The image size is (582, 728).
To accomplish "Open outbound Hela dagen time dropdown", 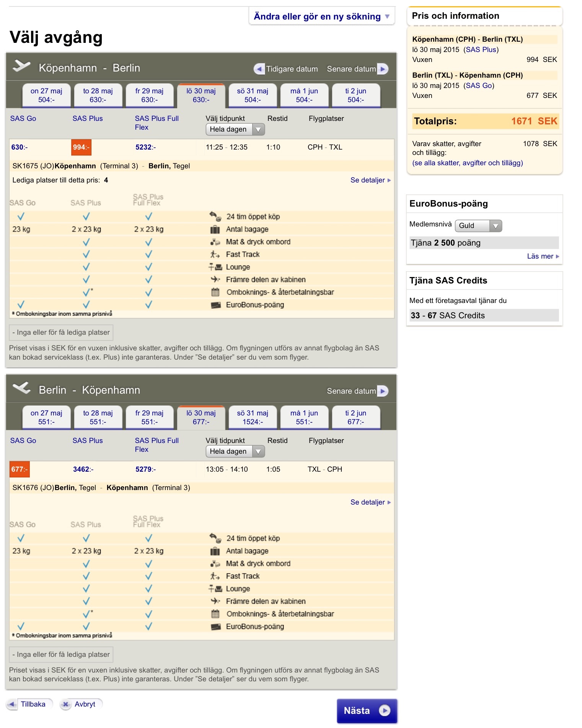I will click(235, 129).
